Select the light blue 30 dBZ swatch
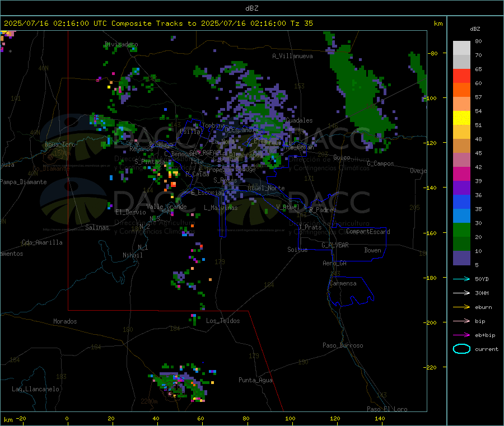 pos(461,216)
